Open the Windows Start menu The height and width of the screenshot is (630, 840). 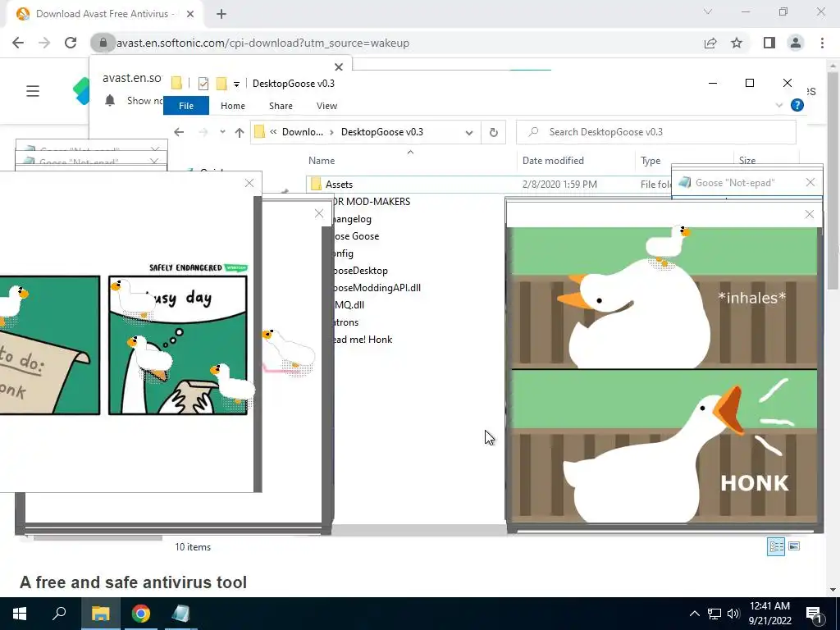click(20, 614)
